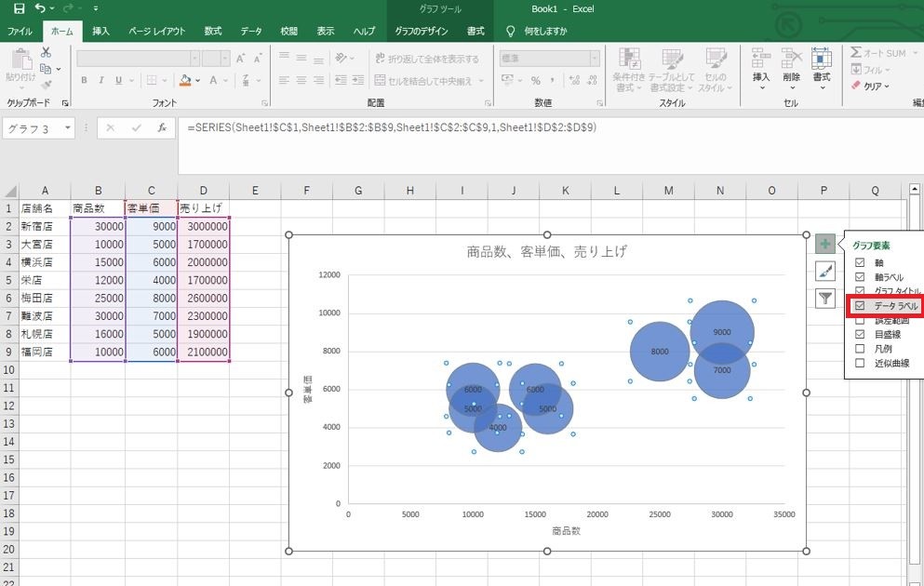
Task: Click the Decrease Font Size icon
Action: pyautogui.click(x=258, y=59)
